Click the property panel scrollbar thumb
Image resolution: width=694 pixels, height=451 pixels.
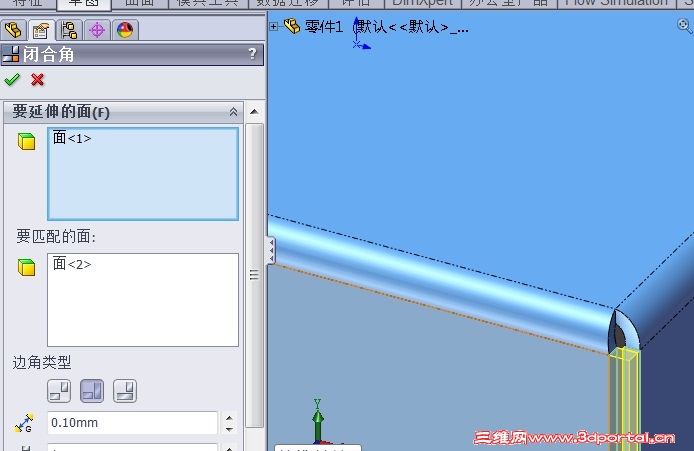254,275
